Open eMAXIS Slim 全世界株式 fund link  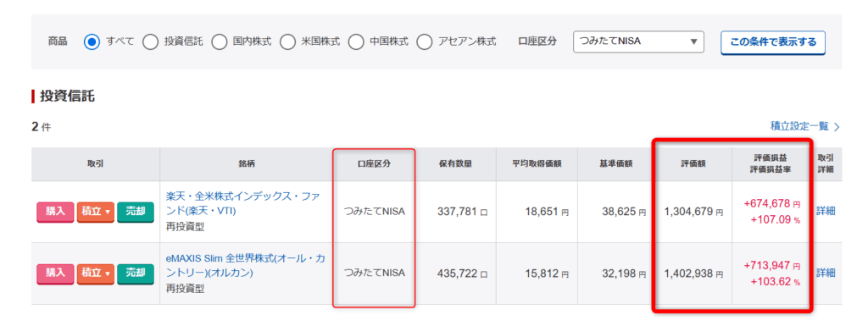(246, 265)
